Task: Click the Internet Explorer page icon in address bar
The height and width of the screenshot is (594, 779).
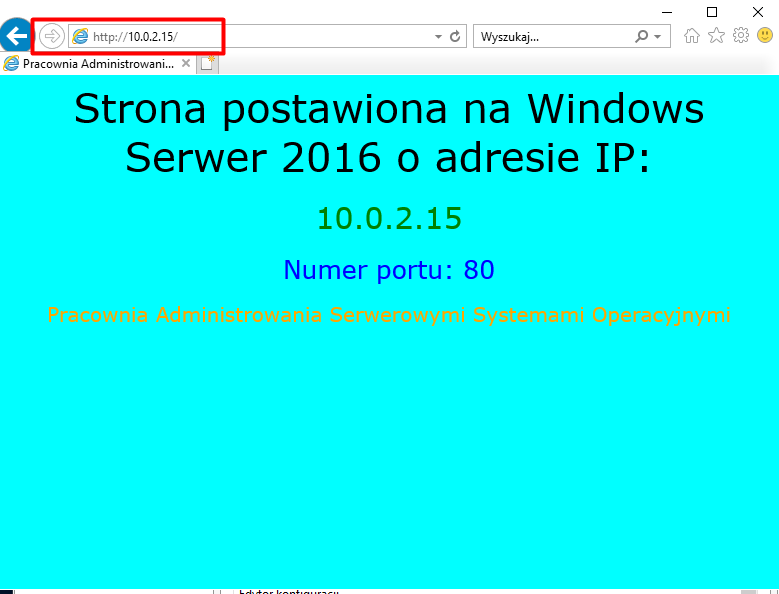Action: [x=80, y=37]
